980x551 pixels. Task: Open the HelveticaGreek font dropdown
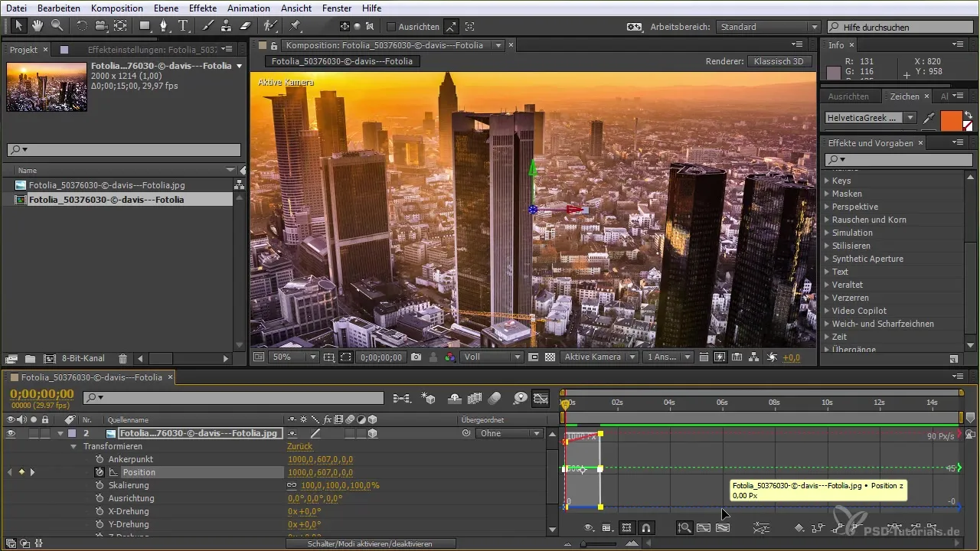[x=870, y=118]
